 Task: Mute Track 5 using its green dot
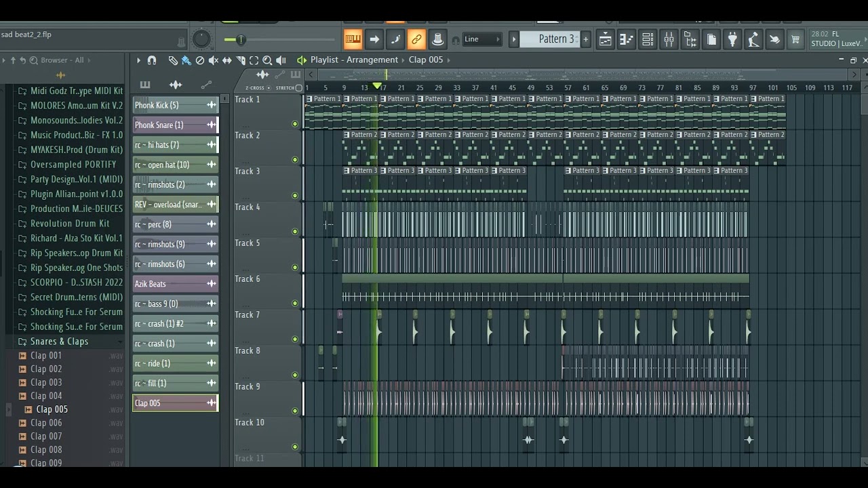[295, 268]
